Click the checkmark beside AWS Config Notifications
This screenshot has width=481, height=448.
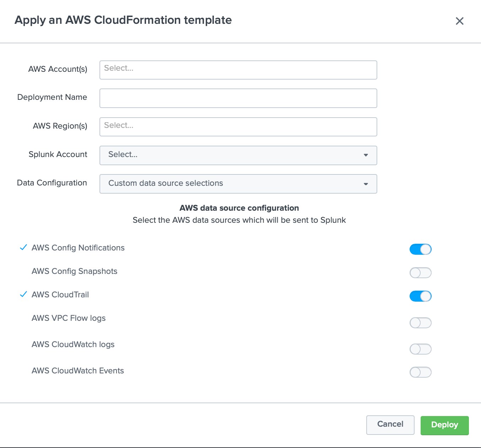pyautogui.click(x=23, y=247)
